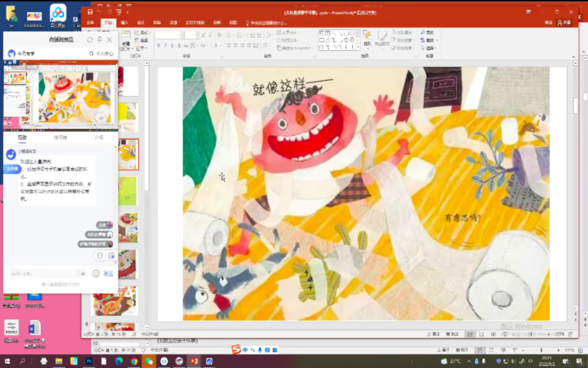Open 个人中心 in the live panel

click(x=105, y=53)
